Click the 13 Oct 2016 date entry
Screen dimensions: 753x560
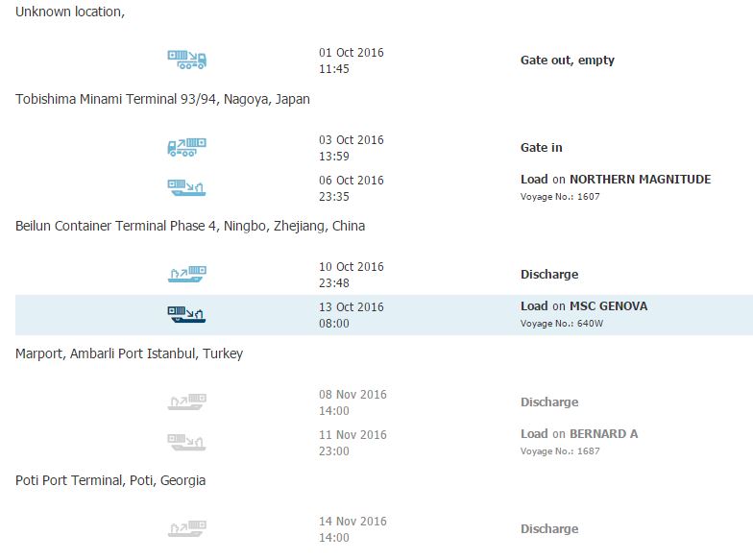352,307
